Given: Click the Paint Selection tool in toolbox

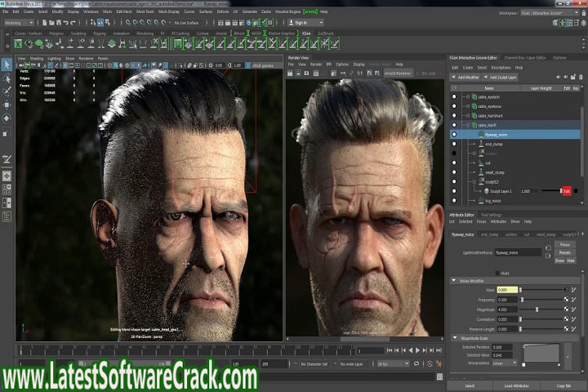Looking at the screenshot, I should click(7, 92).
